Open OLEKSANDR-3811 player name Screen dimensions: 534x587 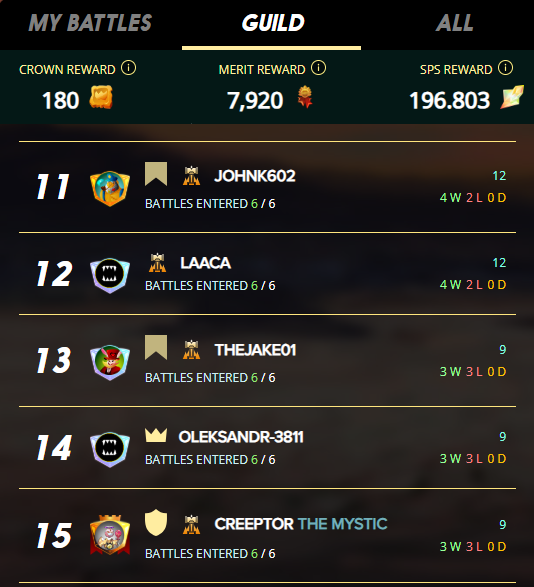point(241,437)
